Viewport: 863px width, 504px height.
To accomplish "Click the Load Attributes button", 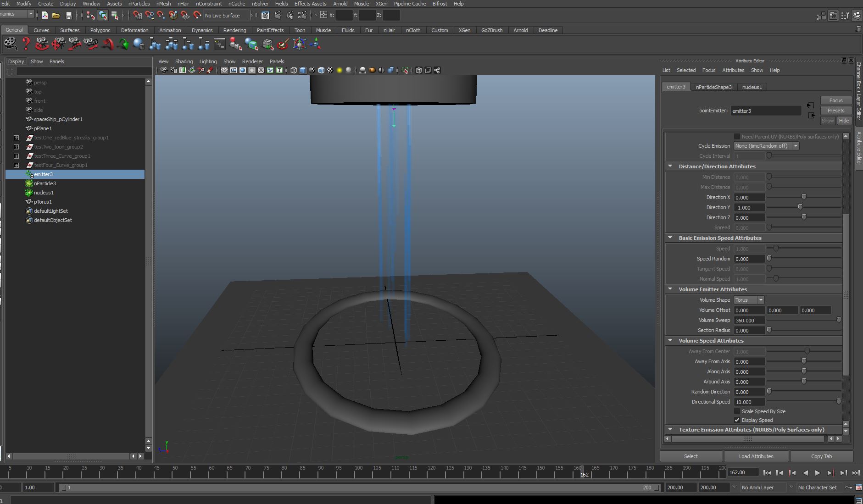I will tap(756, 456).
